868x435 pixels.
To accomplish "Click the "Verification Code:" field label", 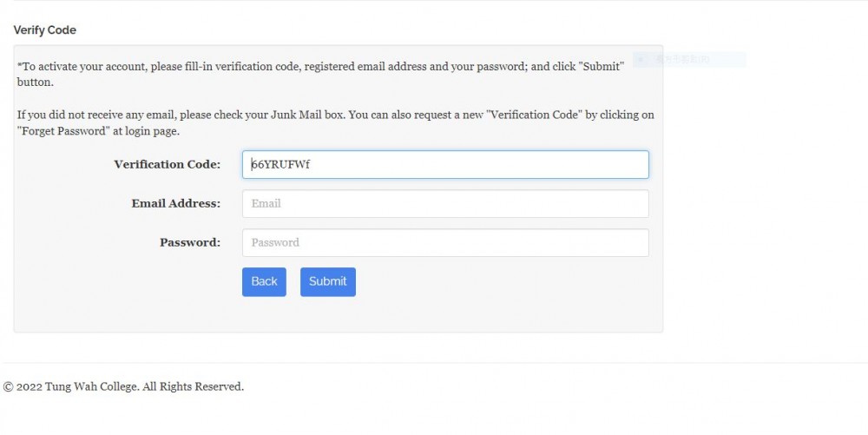I will coord(168,164).
